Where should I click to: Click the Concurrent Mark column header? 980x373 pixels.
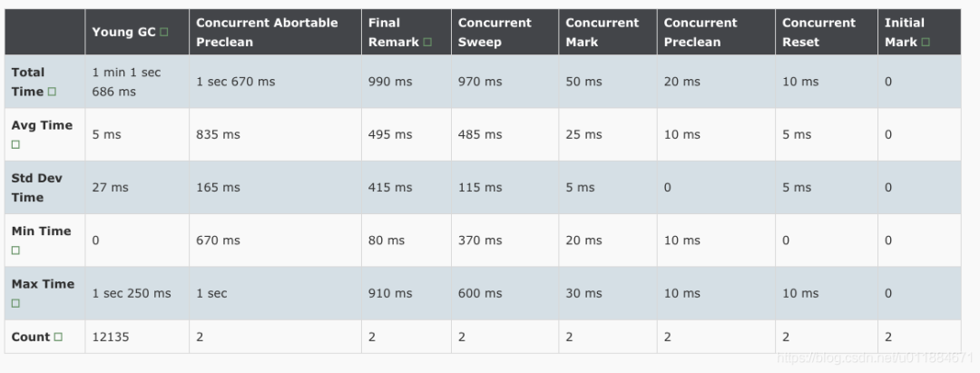pyautogui.click(x=603, y=32)
